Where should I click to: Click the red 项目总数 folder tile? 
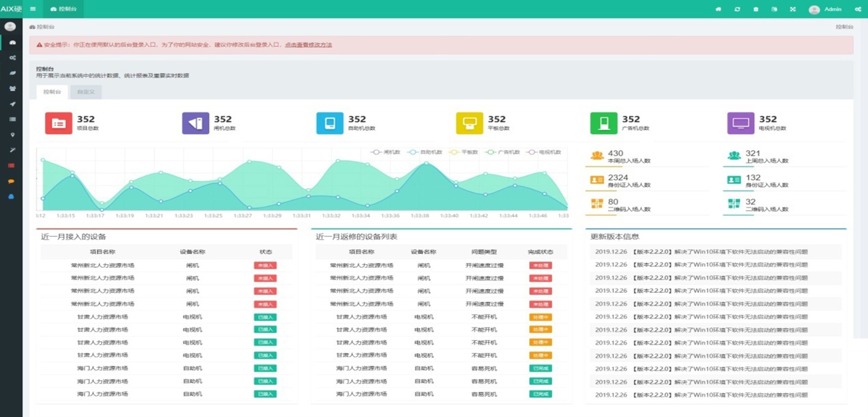click(59, 123)
